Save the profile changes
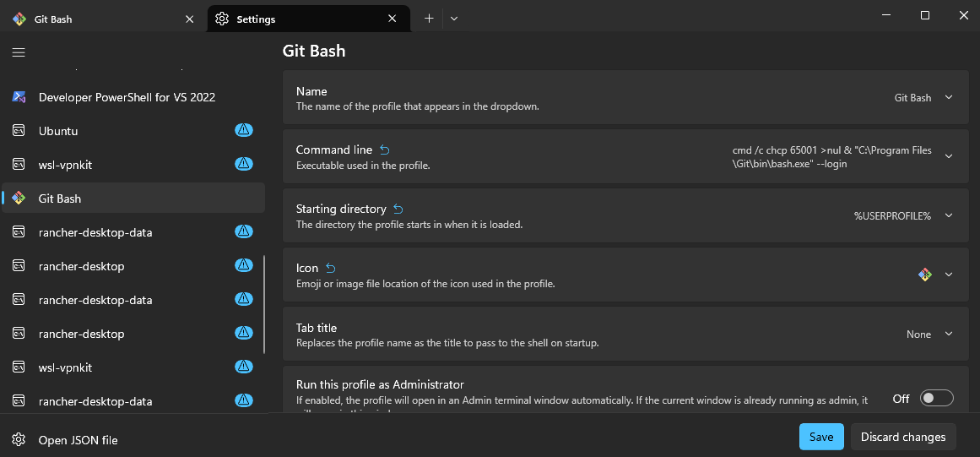 click(x=821, y=437)
